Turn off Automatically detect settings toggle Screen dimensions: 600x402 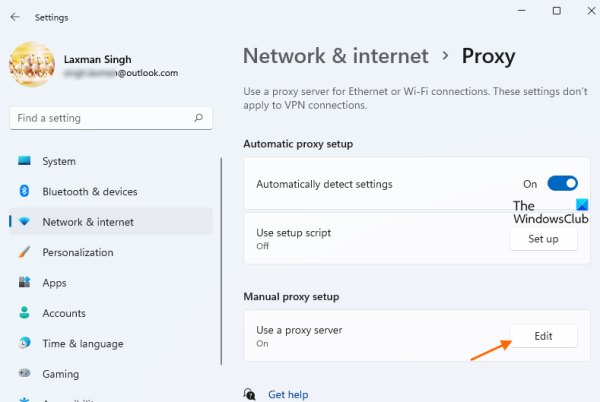coord(563,184)
